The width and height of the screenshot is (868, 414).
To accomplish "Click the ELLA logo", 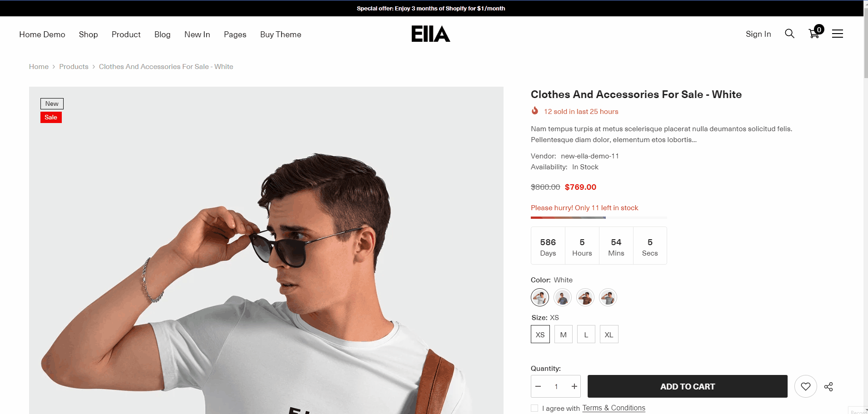I will 430,34.
